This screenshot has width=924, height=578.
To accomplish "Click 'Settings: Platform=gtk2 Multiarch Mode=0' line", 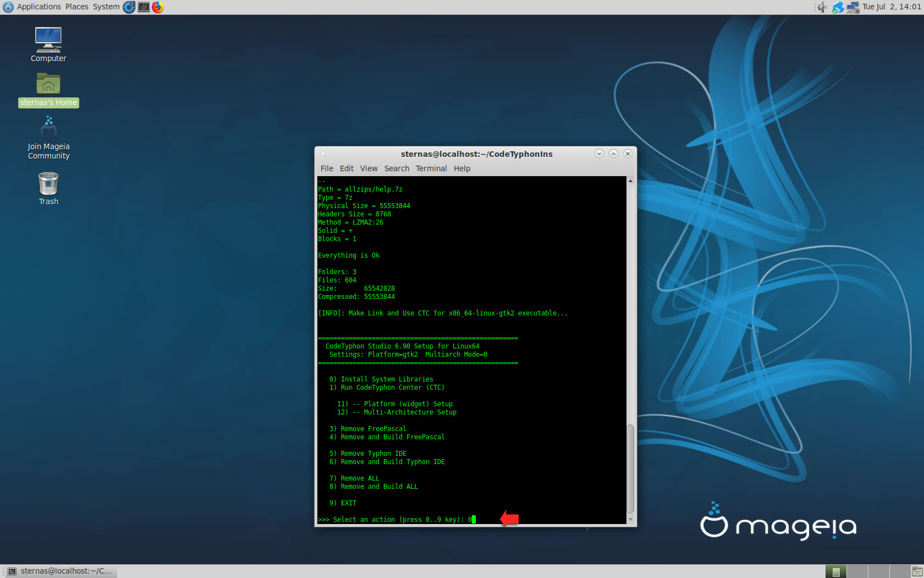I will click(x=408, y=355).
